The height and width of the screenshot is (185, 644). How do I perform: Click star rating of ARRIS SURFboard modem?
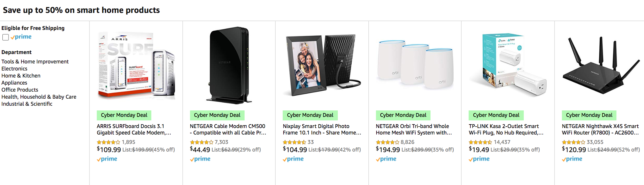(x=108, y=142)
